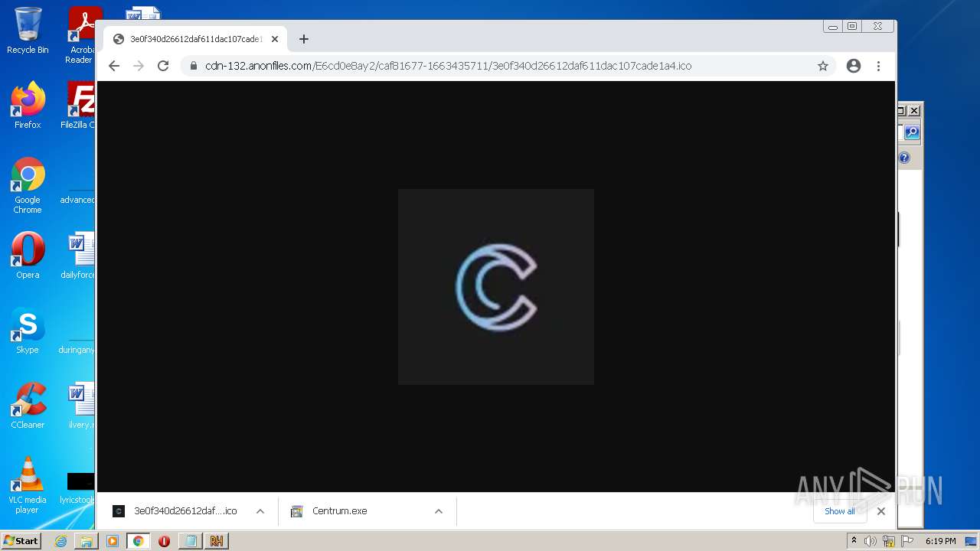Go back to the previous page

(114, 66)
